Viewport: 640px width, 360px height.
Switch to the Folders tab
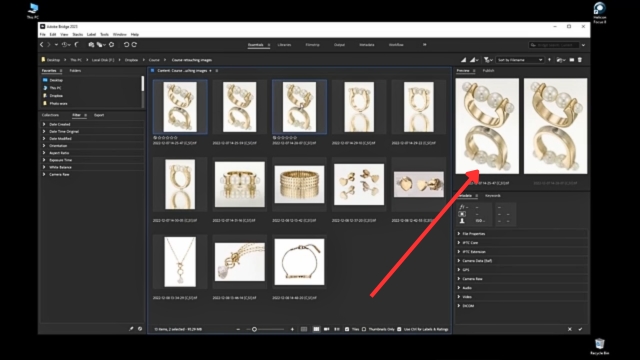coord(75,71)
